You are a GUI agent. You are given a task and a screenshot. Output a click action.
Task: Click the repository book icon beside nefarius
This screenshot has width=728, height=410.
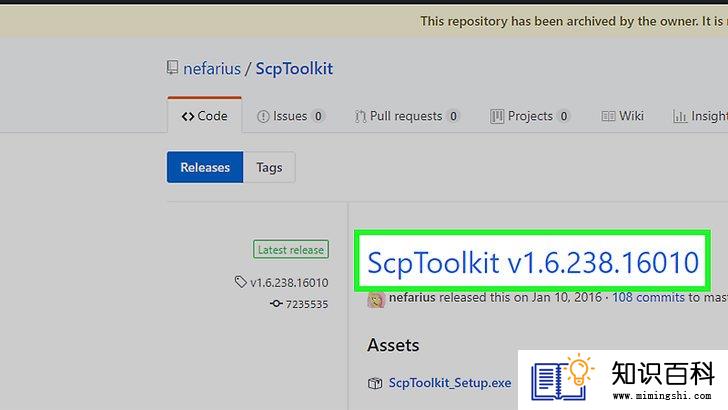tap(172, 68)
